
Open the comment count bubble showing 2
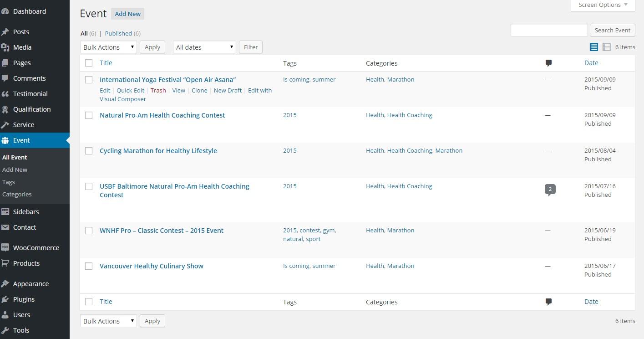[x=550, y=189]
